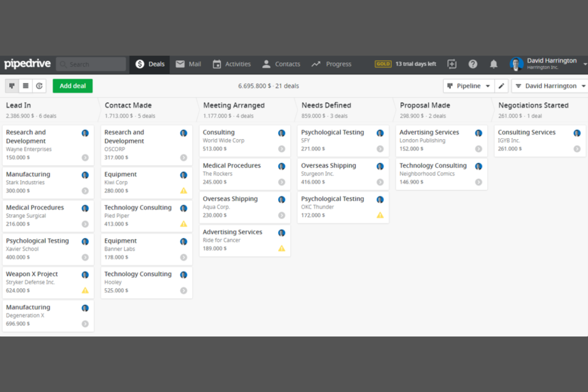Screen dimensions: 588x392
Task: Open the Activities section
Action: pyautogui.click(x=232, y=64)
